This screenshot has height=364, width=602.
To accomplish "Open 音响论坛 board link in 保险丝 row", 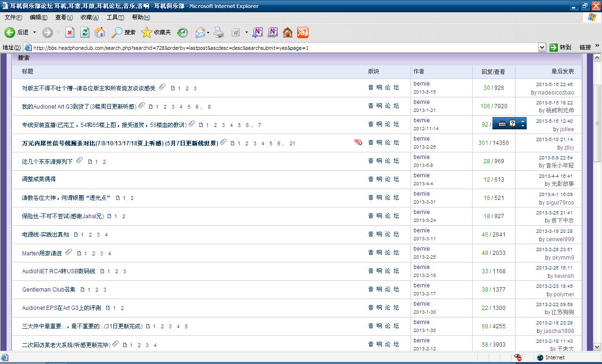I will pyautogui.click(x=383, y=216).
